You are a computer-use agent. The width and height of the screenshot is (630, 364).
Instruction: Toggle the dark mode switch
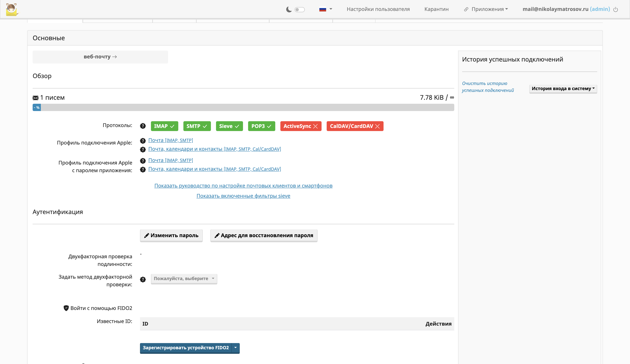click(300, 9)
